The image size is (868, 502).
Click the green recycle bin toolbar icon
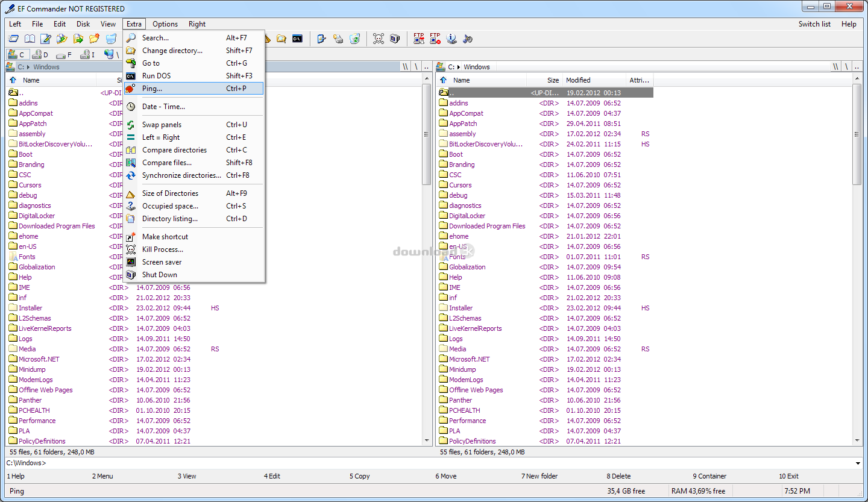(x=354, y=39)
